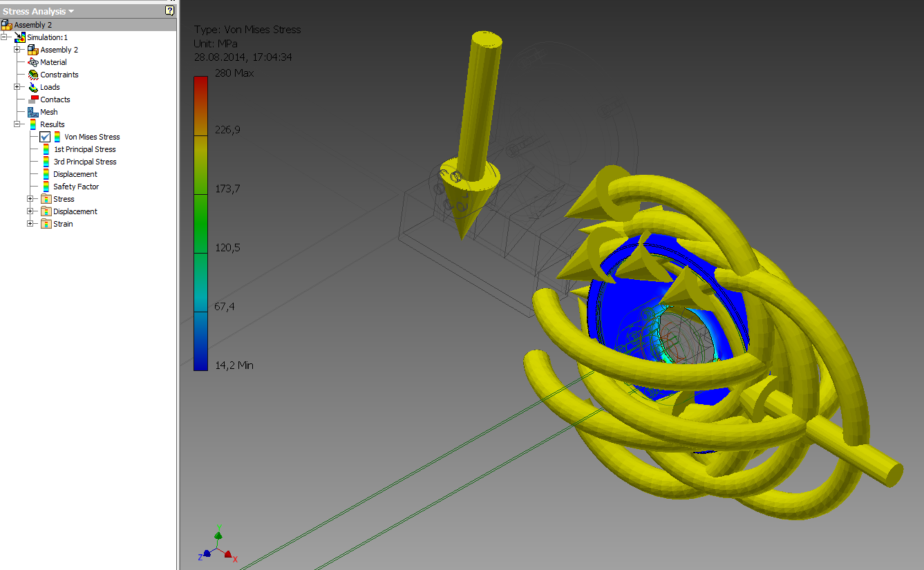
Task: Click the Constraints icon in the simulation tree
Action: pos(32,75)
